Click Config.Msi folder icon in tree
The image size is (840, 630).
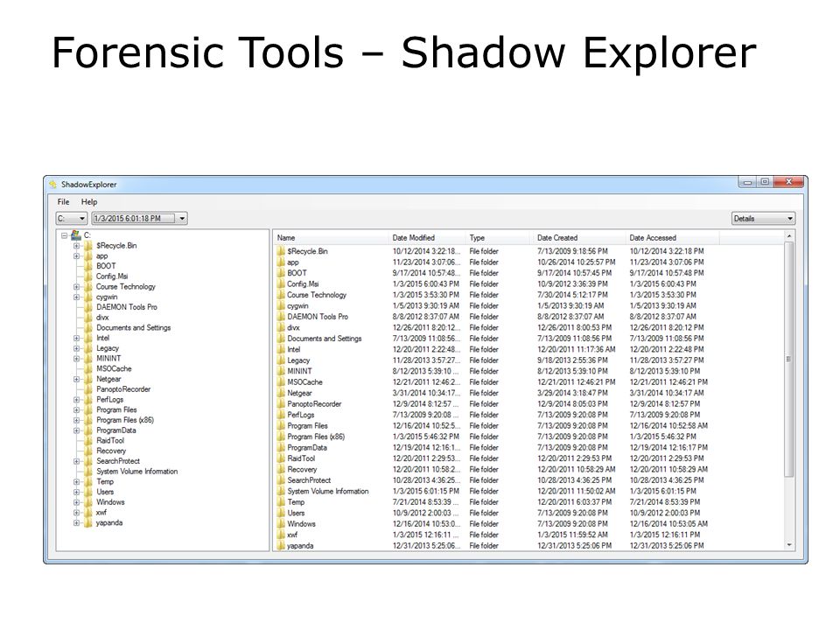[87, 276]
